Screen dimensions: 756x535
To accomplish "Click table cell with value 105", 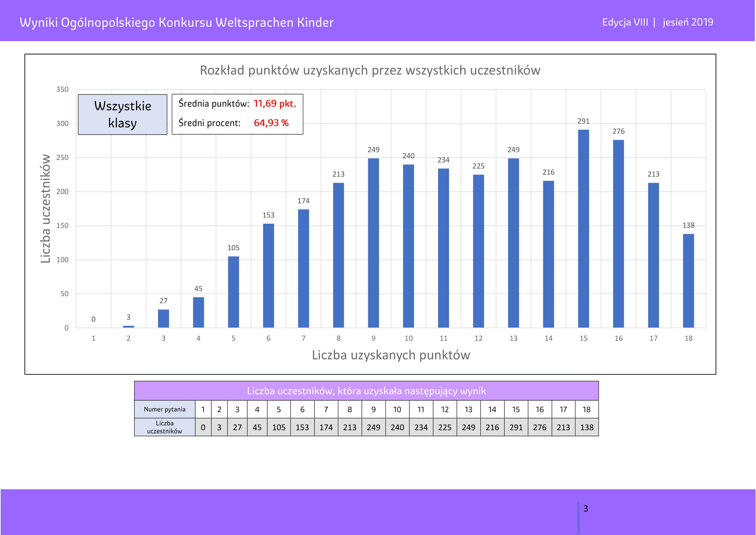I will (x=279, y=427).
